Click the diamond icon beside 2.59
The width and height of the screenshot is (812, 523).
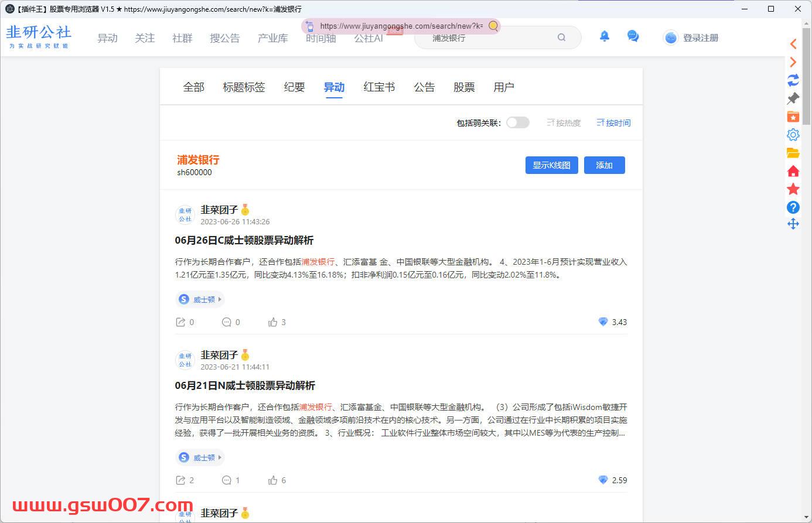pos(603,480)
